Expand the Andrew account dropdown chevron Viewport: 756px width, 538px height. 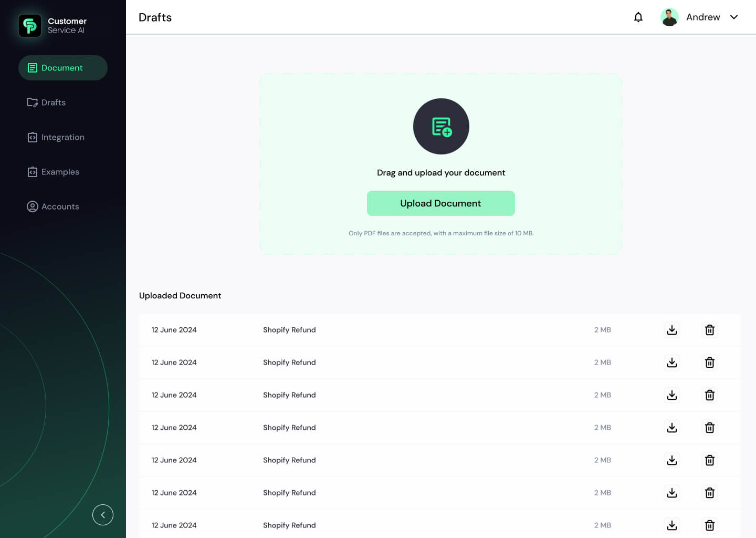point(734,17)
